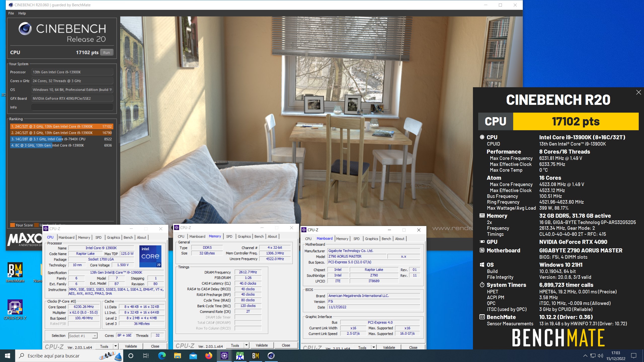The height and width of the screenshot is (362, 644).
Task: Click the Cinebench title bar app icon
Action: (11, 5)
